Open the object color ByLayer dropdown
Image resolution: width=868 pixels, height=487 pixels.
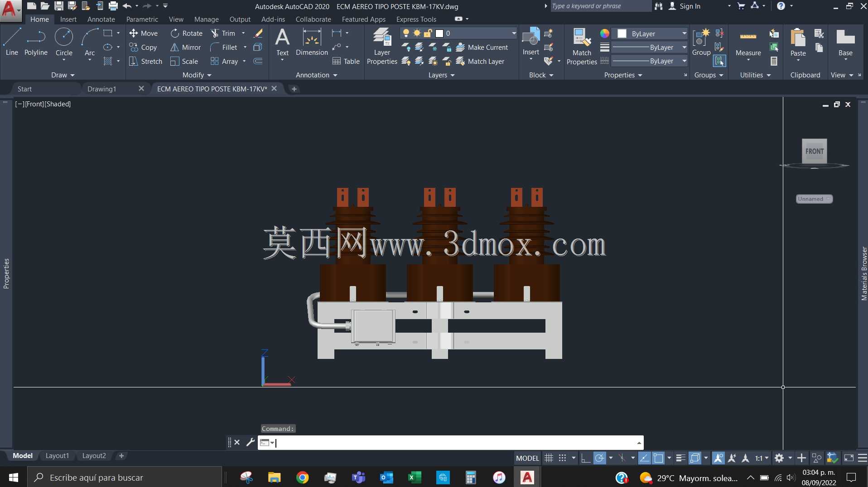[x=650, y=33]
